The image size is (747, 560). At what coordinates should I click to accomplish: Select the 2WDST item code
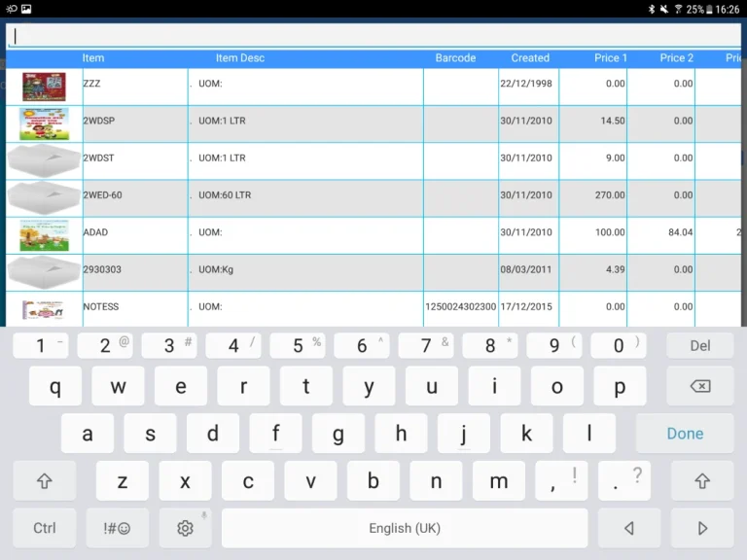pos(98,157)
